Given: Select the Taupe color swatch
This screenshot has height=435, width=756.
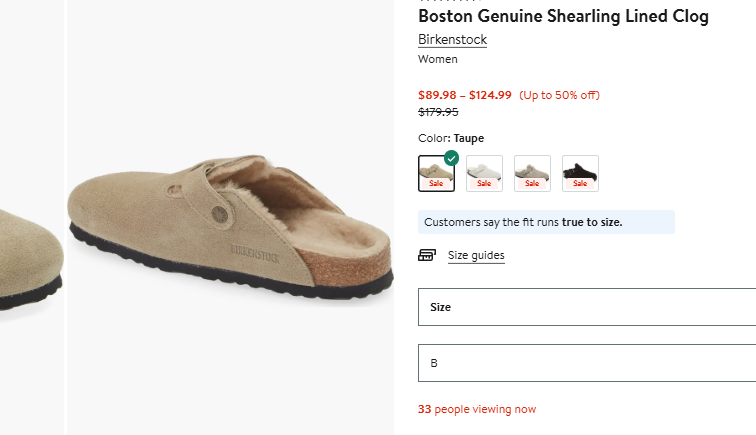Looking at the screenshot, I should (x=436, y=174).
